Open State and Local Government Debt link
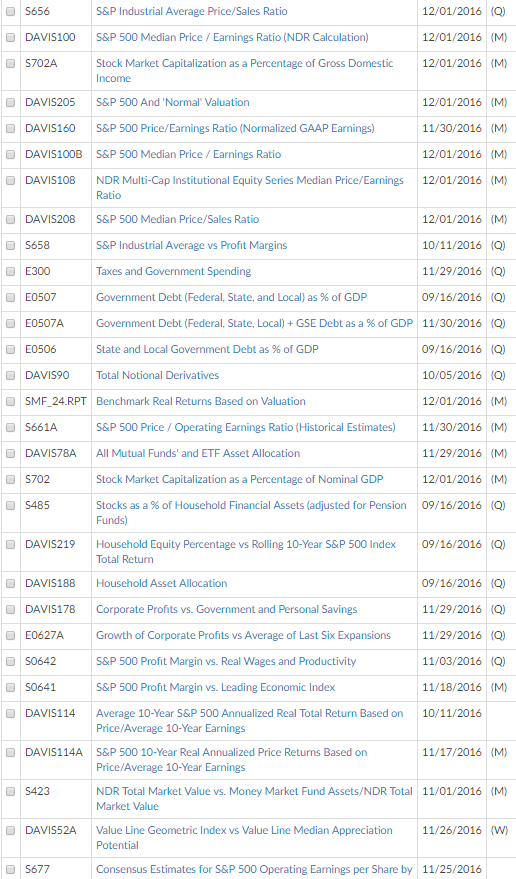The image size is (516, 879). (x=207, y=349)
